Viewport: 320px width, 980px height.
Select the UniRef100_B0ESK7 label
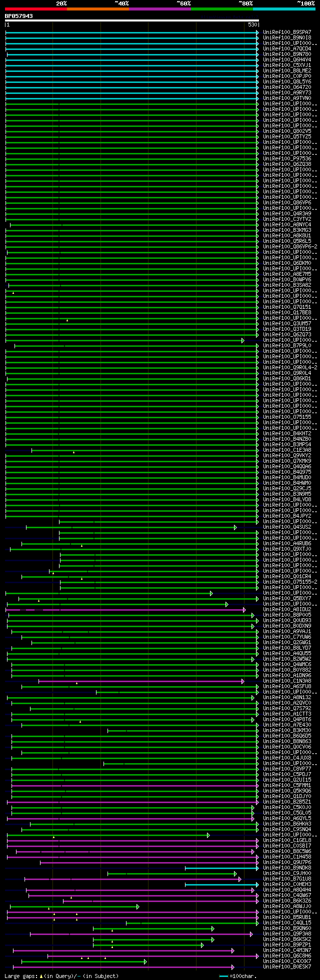[287, 967]
